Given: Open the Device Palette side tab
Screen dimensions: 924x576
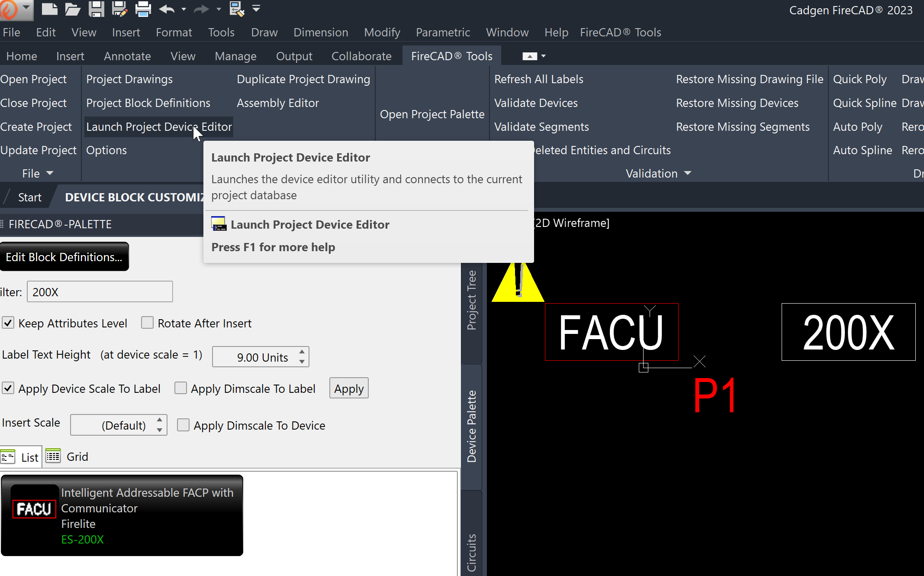Looking at the screenshot, I should [x=471, y=426].
